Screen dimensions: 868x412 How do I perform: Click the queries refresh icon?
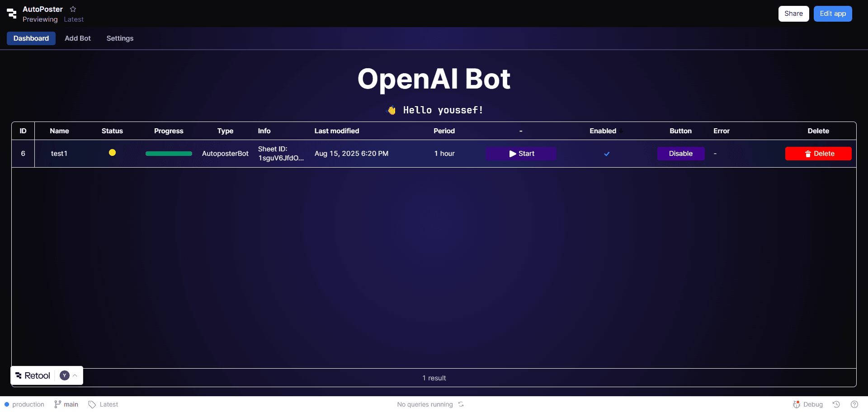[461, 404]
